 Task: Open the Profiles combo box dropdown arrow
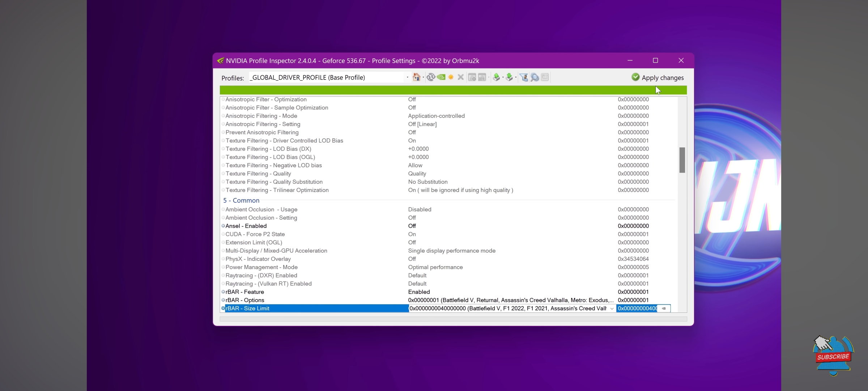[x=408, y=77]
